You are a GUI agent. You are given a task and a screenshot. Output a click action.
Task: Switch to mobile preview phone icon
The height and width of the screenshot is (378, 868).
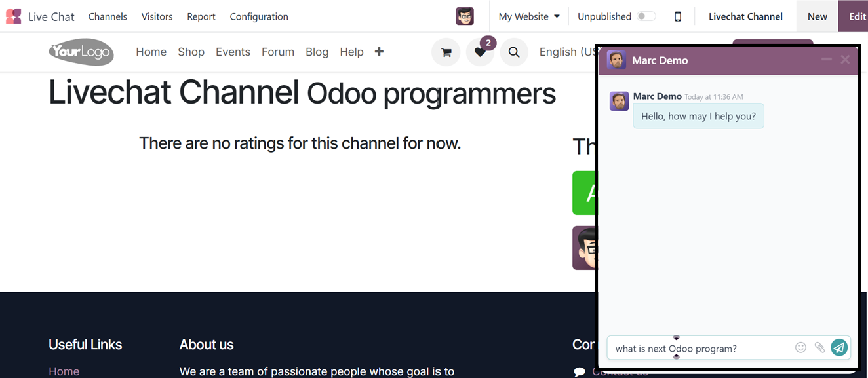678,16
